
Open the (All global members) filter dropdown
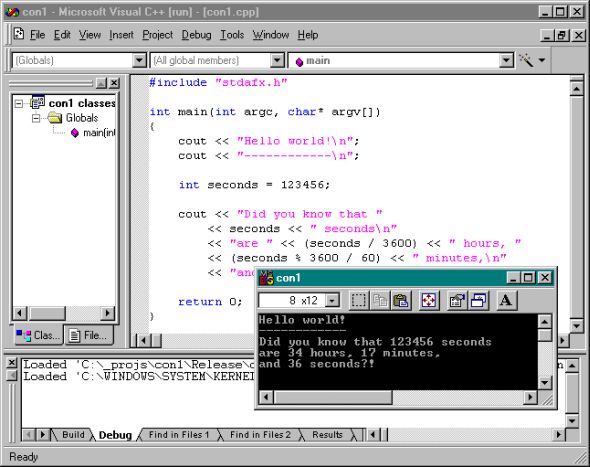[277, 60]
